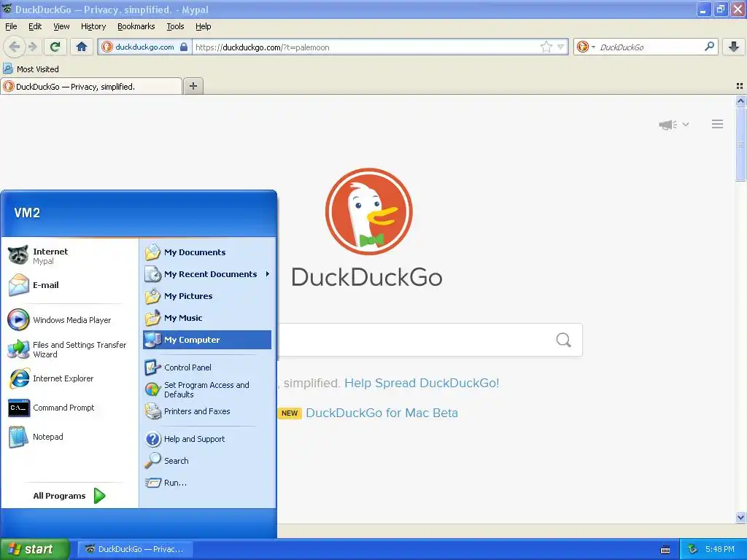This screenshot has width=747, height=560.
Task: Click the DuckDuckGo page search magnifier
Action: [x=564, y=340]
